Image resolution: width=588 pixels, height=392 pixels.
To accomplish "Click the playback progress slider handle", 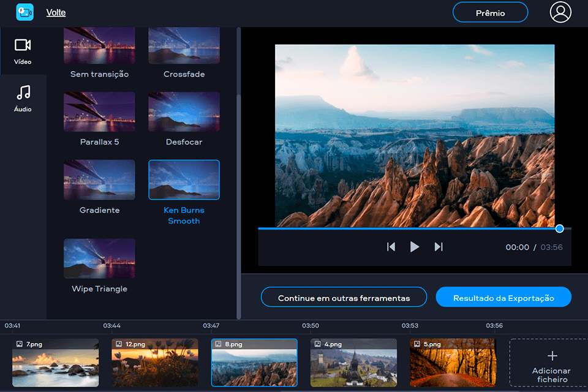I will pyautogui.click(x=559, y=228).
